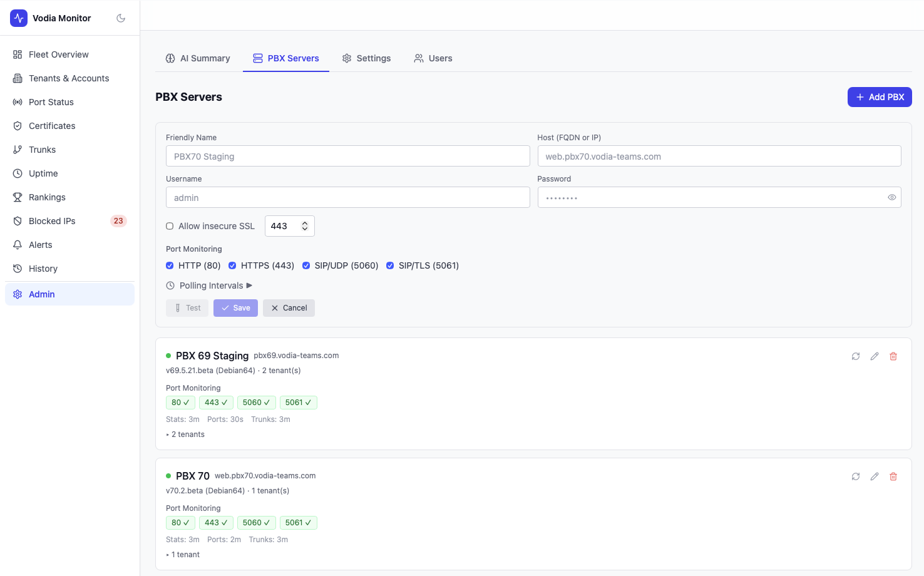Refresh the PBX 69 Staging server
The width and height of the screenshot is (924, 576).
click(x=856, y=356)
